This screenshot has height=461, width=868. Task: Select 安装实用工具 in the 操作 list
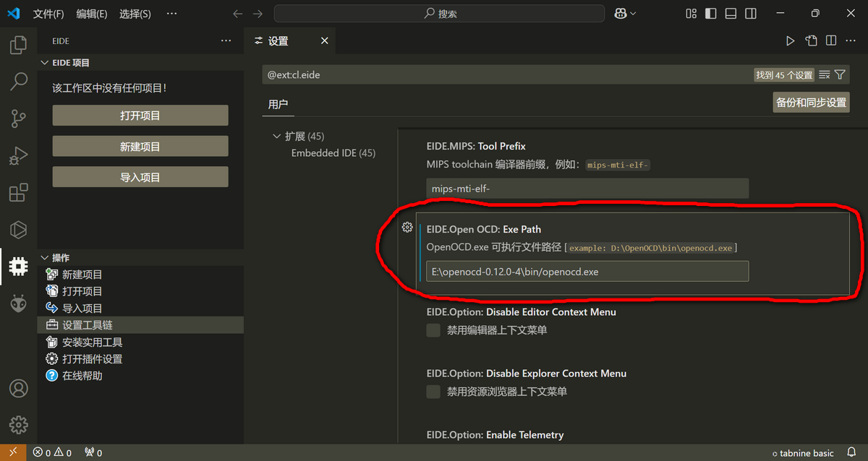tap(140, 342)
